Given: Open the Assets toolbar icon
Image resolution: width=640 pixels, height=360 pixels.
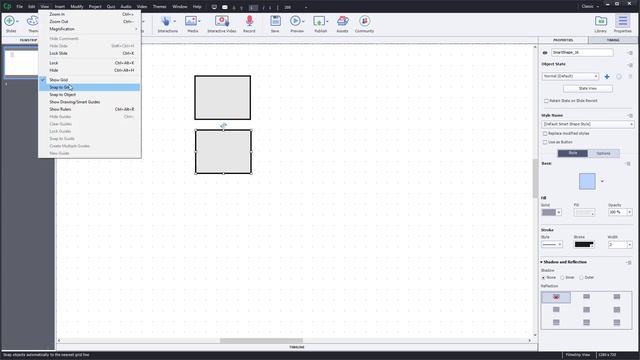Looking at the screenshot, I should click(342, 21).
